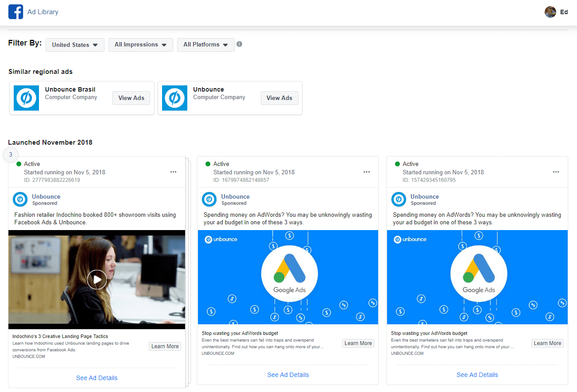Open Unbounce Computer Company logo in regional ads
Image resolution: width=577 pixels, height=392 pixels.
point(174,98)
